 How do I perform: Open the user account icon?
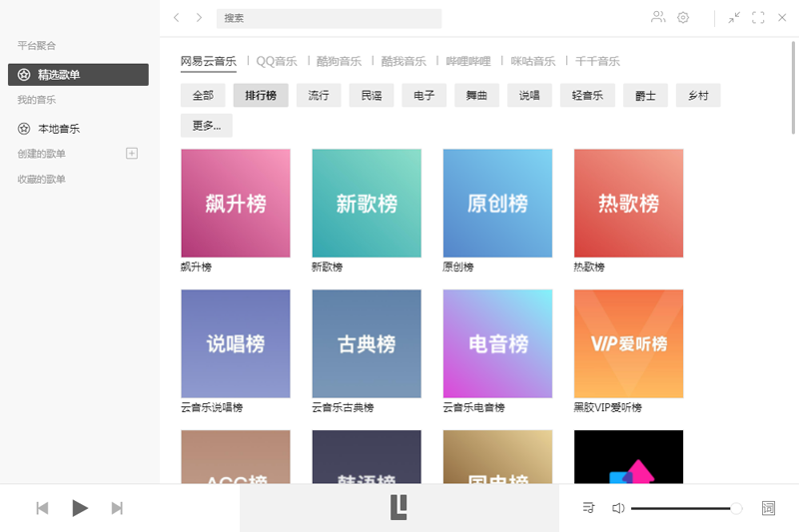657,17
